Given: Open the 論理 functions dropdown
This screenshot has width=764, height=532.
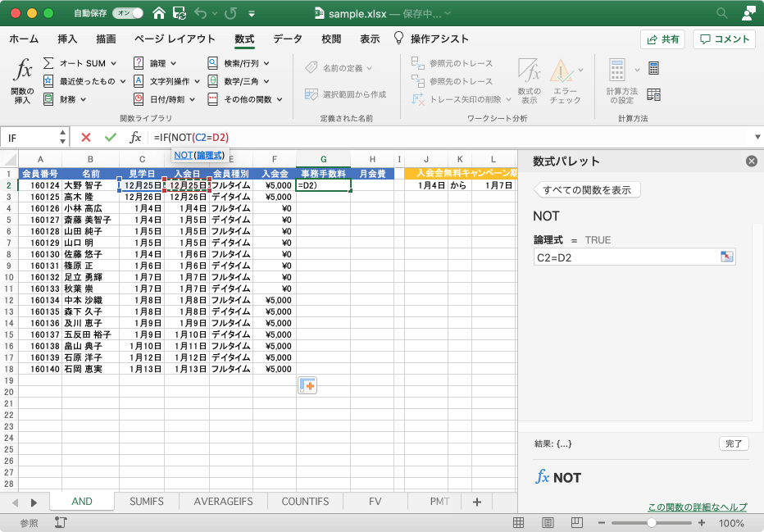Looking at the screenshot, I should coord(174,63).
